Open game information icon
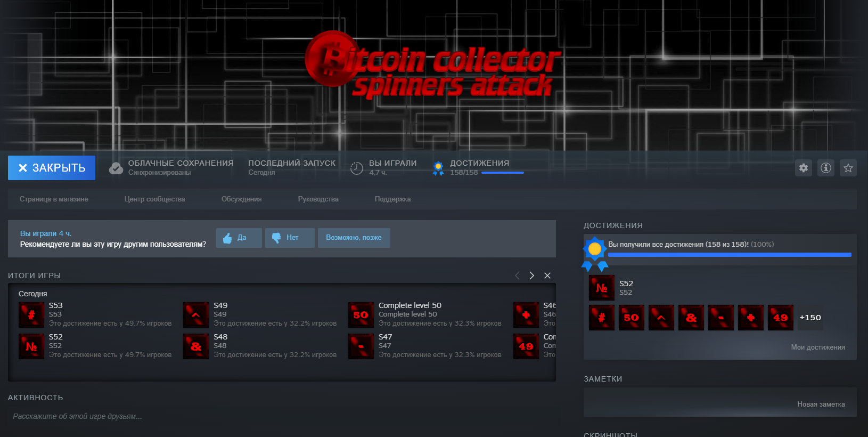Image resolution: width=868 pixels, height=437 pixels. pos(826,168)
